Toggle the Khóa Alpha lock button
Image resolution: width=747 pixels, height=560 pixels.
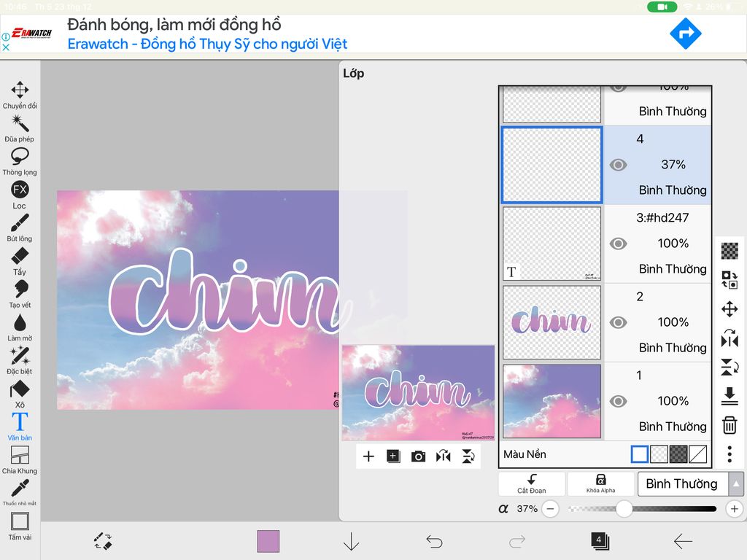pyautogui.click(x=601, y=484)
